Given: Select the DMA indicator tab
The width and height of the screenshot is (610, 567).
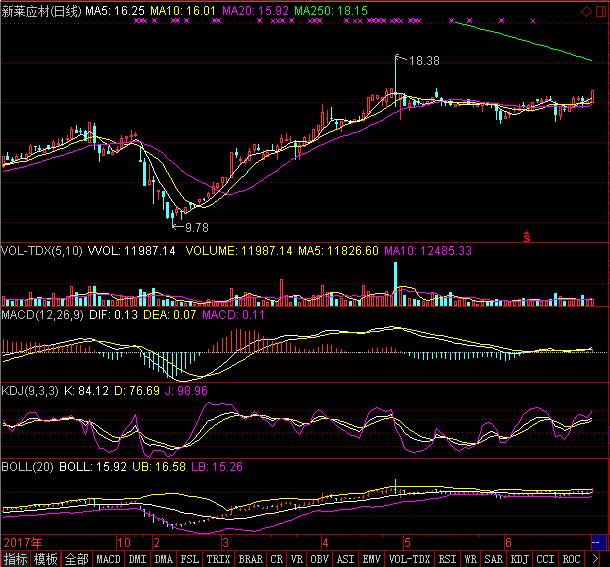Looking at the screenshot, I should coord(163,559).
